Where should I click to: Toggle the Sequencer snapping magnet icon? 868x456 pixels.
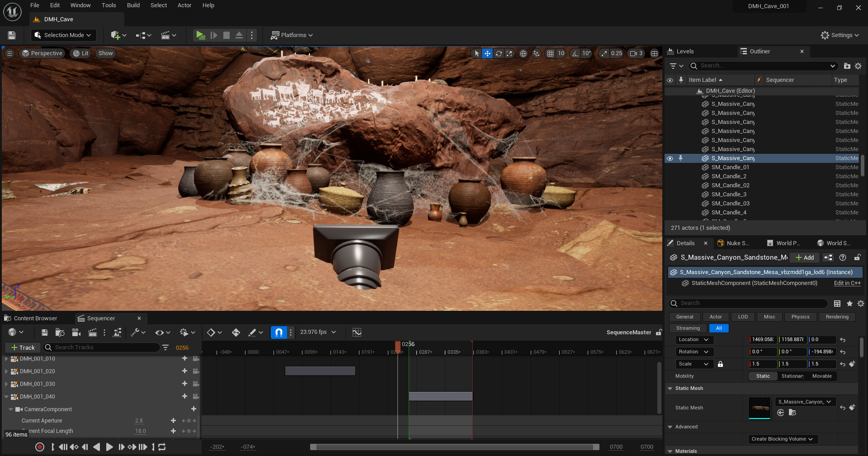278,332
